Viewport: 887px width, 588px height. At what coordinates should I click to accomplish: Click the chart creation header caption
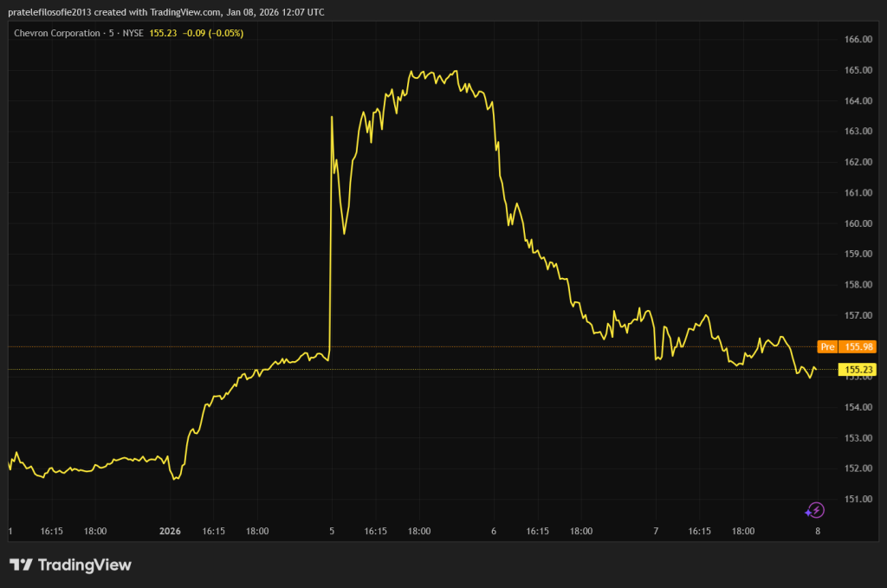(166, 10)
